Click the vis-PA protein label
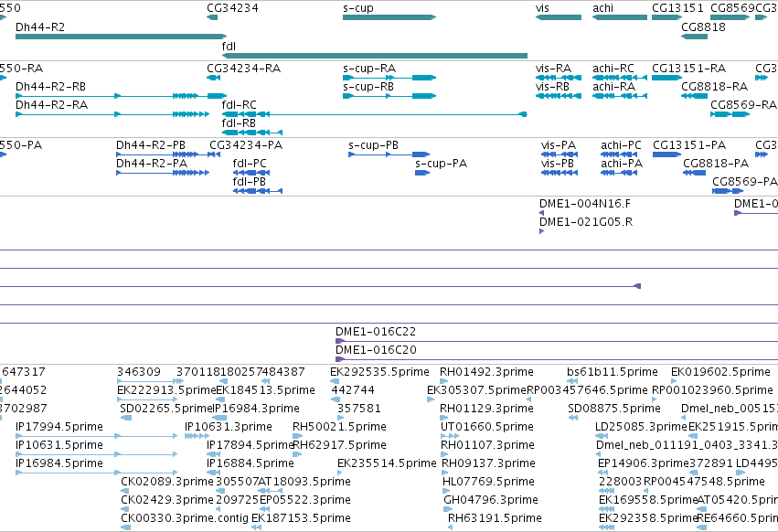 [559, 145]
